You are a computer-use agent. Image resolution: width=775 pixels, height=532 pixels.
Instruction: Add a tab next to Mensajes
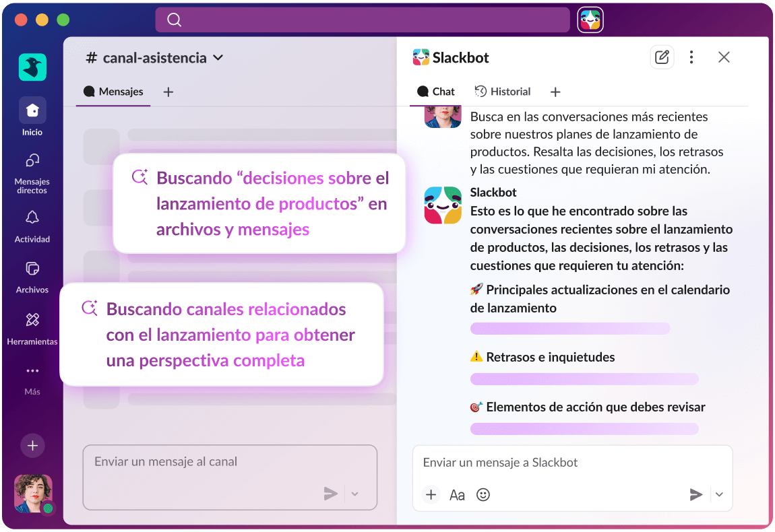point(168,92)
